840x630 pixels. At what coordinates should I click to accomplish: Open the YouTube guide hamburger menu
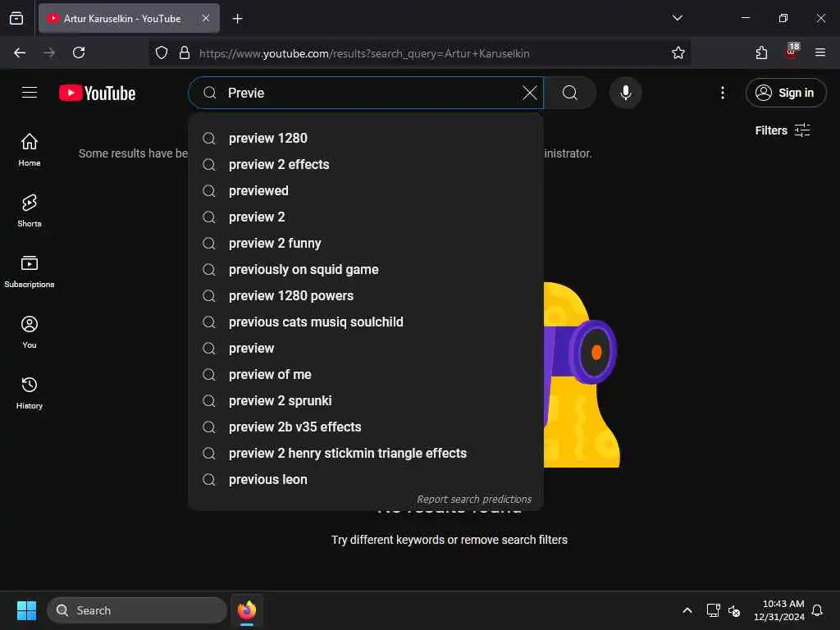30,93
